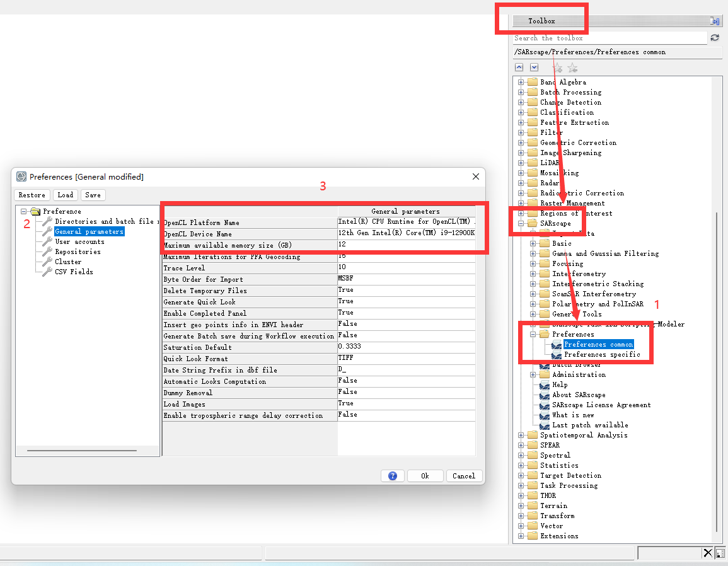The height and width of the screenshot is (566, 728).
Task: Collapse the Preference root node in dialog
Action: (x=24, y=211)
